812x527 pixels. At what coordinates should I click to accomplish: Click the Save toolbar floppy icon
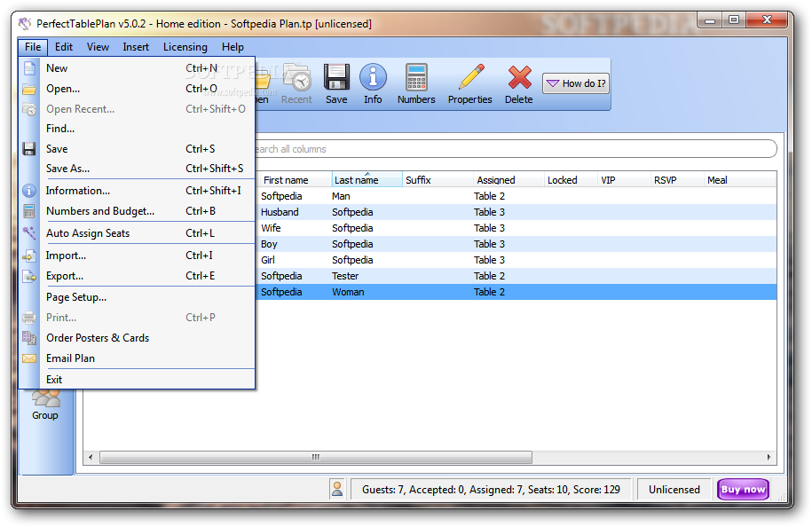point(336,76)
